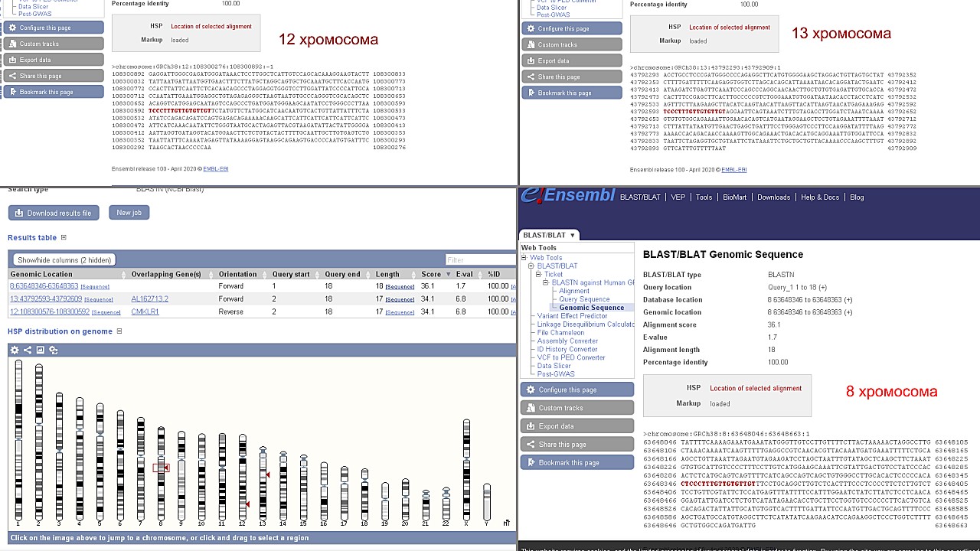Screen dimensions: 980x551
Task: Open Show/hide columns (2 hidden) selector
Action: (64, 260)
